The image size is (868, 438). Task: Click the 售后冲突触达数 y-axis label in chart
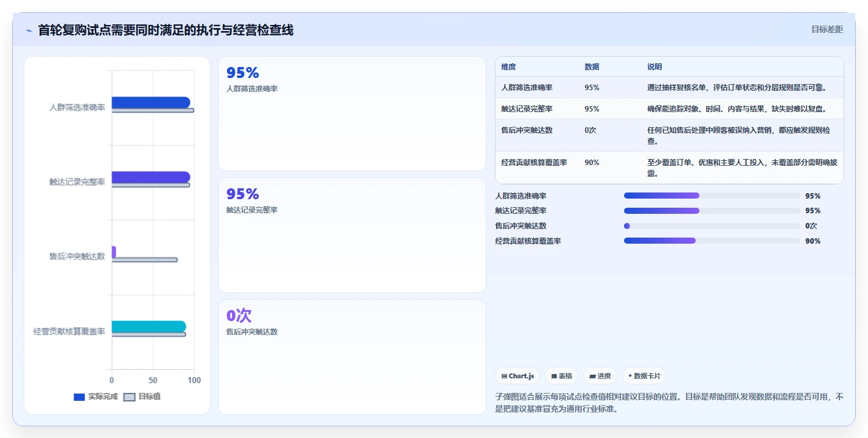coord(77,256)
